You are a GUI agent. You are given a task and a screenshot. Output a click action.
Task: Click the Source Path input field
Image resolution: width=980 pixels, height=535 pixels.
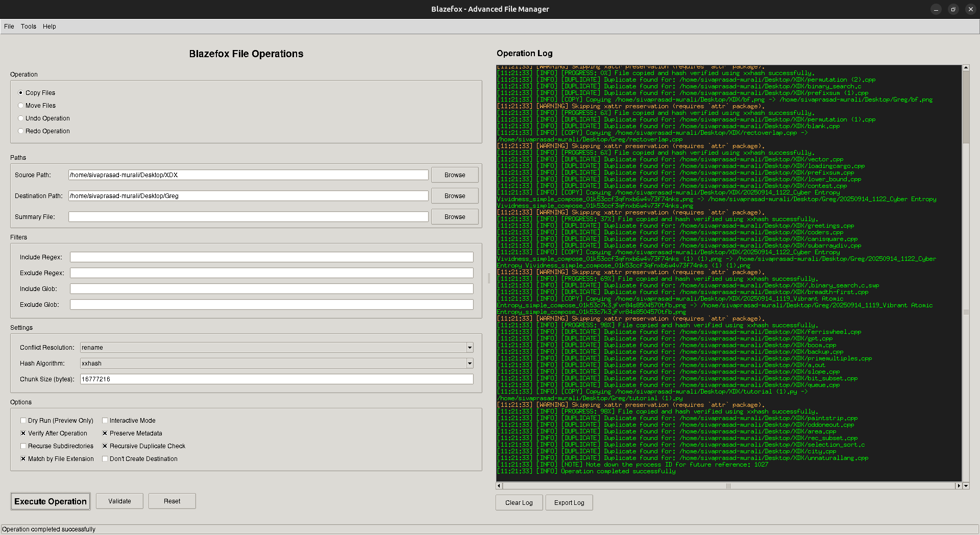pyautogui.click(x=249, y=175)
